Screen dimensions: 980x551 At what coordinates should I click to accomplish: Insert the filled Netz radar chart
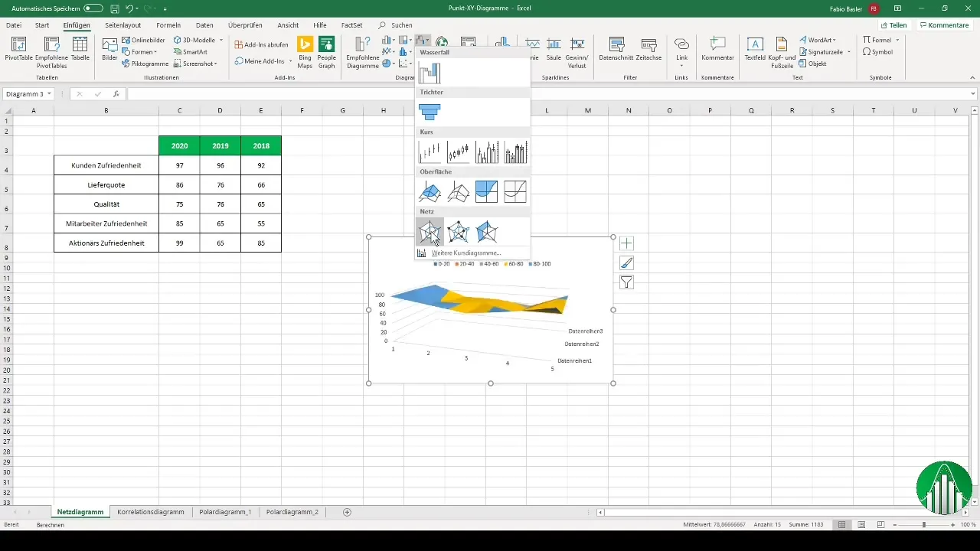[x=486, y=231]
